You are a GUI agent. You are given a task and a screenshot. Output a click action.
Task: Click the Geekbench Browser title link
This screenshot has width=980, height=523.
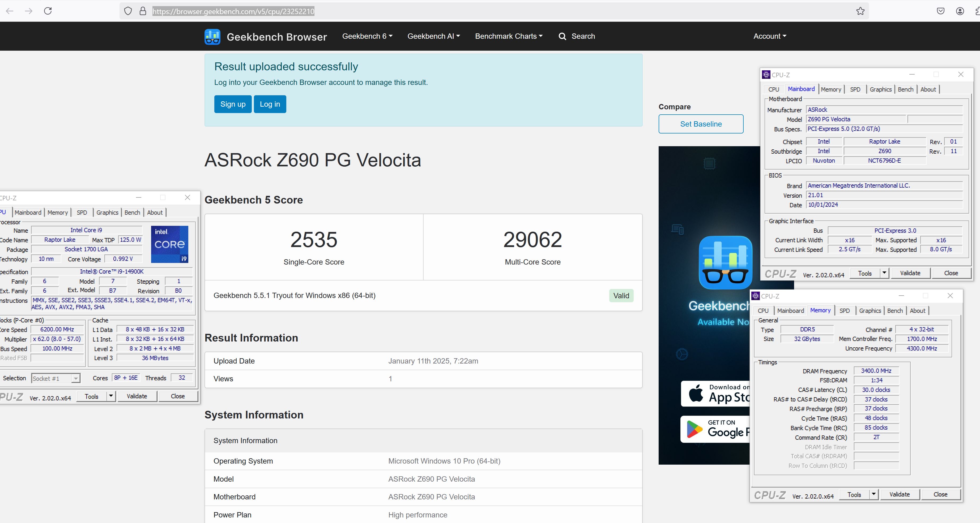(x=276, y=37)
